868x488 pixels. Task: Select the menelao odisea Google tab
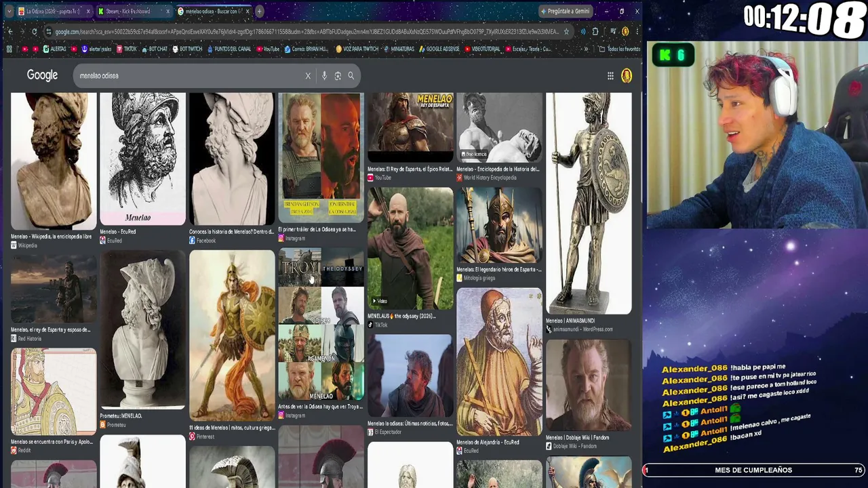point(213,11)
